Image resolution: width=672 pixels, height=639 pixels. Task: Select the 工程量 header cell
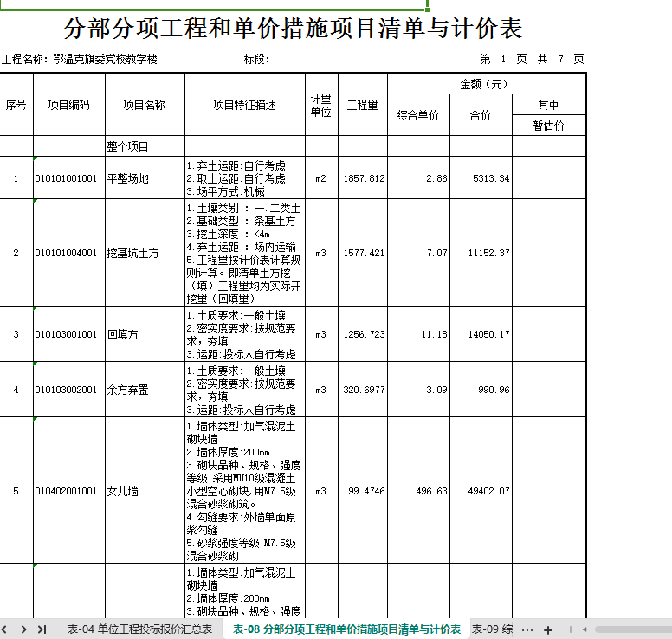click(363, 105)
